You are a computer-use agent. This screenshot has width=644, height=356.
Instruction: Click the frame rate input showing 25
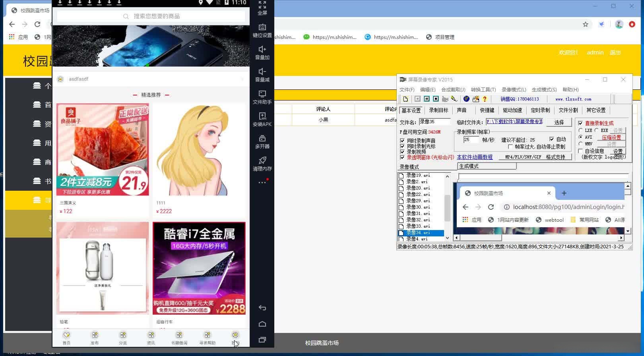click(471, 140)
